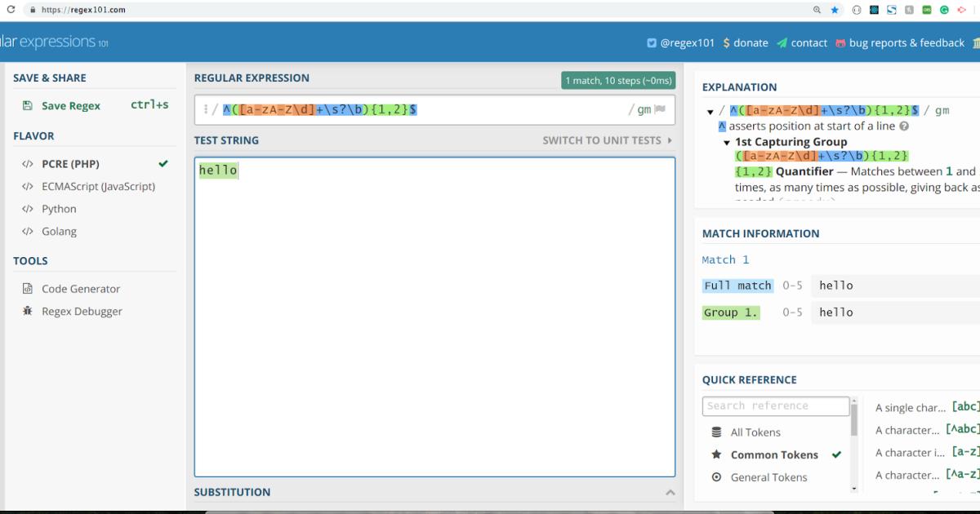
Task: Click the Regex Debugger bug icon
Action: click(x=28, y=311)
